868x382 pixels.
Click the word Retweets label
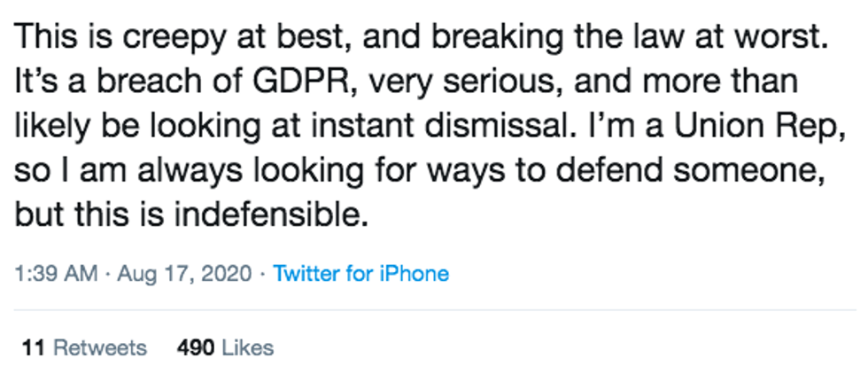tap(100, 347)
